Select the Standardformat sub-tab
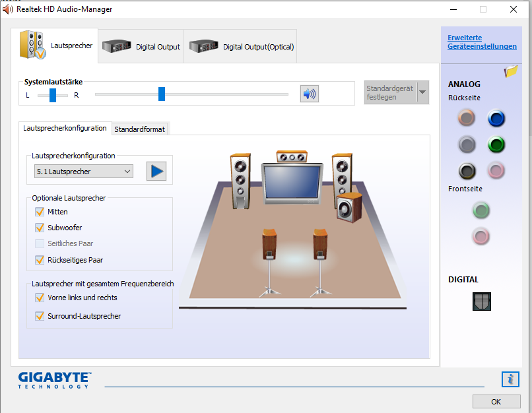532x413 pixels. pos(139,129)
